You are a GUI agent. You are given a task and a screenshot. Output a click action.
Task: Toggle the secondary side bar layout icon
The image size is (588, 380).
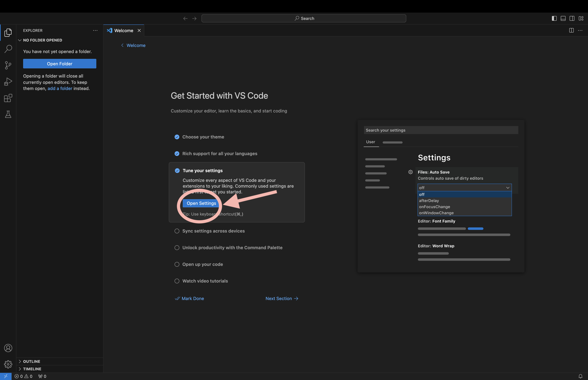tap(572, 19)
